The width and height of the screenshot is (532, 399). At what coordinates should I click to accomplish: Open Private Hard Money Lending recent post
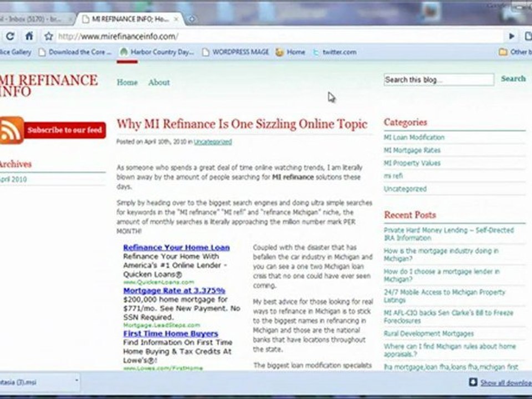pyautogui.click(x=449, y=234)
